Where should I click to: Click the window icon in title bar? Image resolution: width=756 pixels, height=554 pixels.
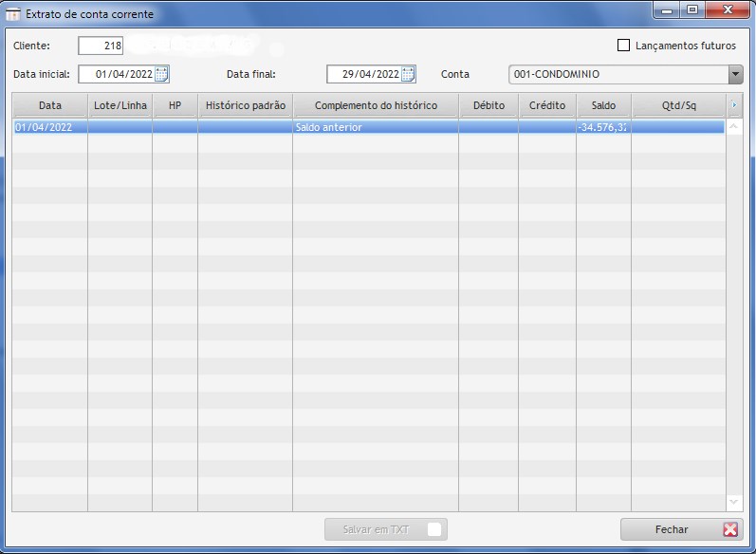tap(14, 14)
